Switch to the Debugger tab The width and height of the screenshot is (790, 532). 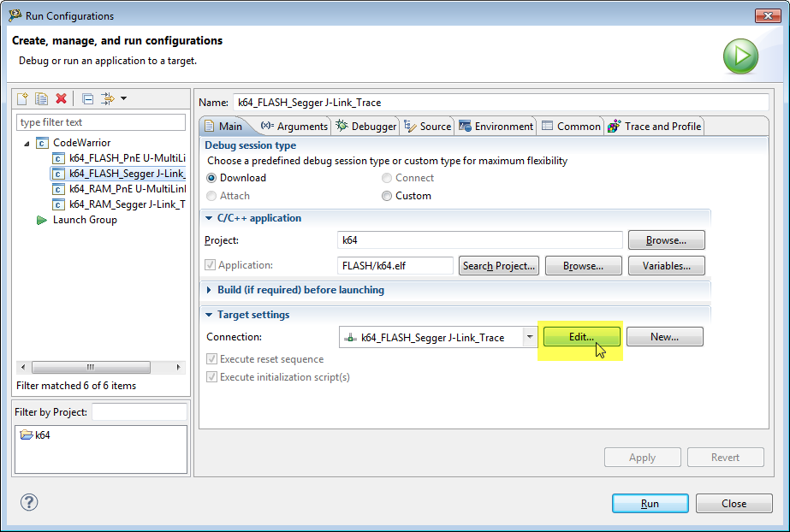point(366,126)
